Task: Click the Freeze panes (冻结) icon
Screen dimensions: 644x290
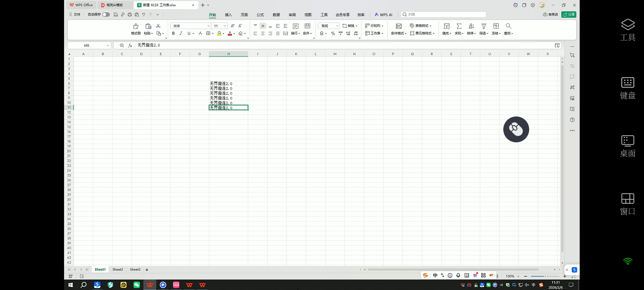Action: pos(496,26)
